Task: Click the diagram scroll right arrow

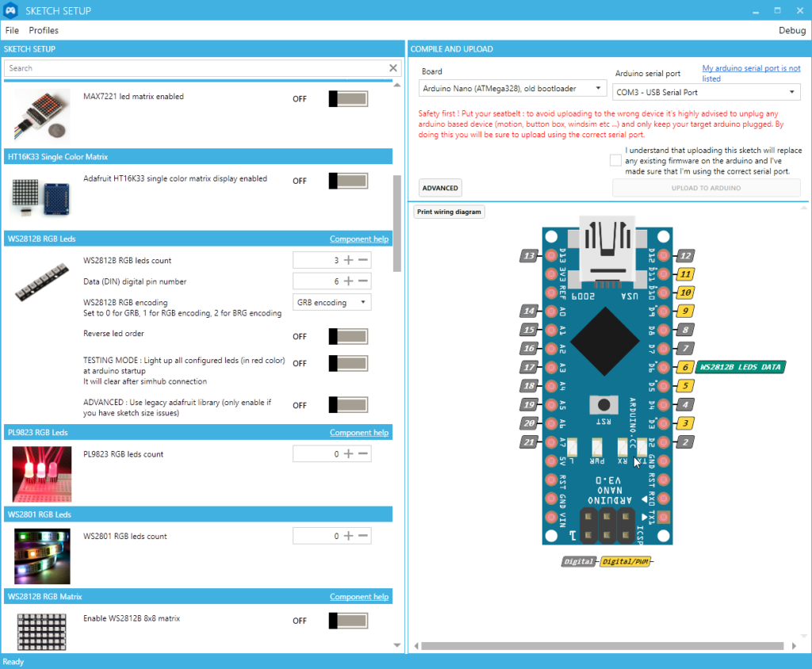Action: (794, 646)
